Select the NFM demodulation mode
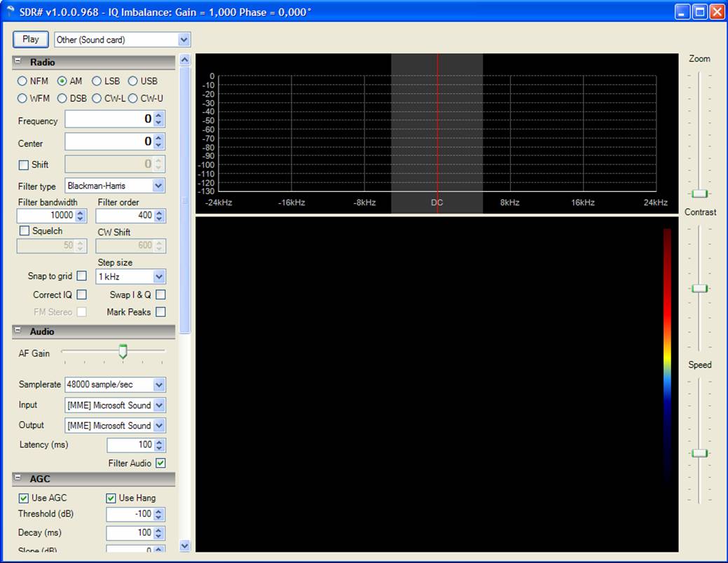The height and width of the screenshot is (563, 728). pyautogui.click(x=22, y=81)
